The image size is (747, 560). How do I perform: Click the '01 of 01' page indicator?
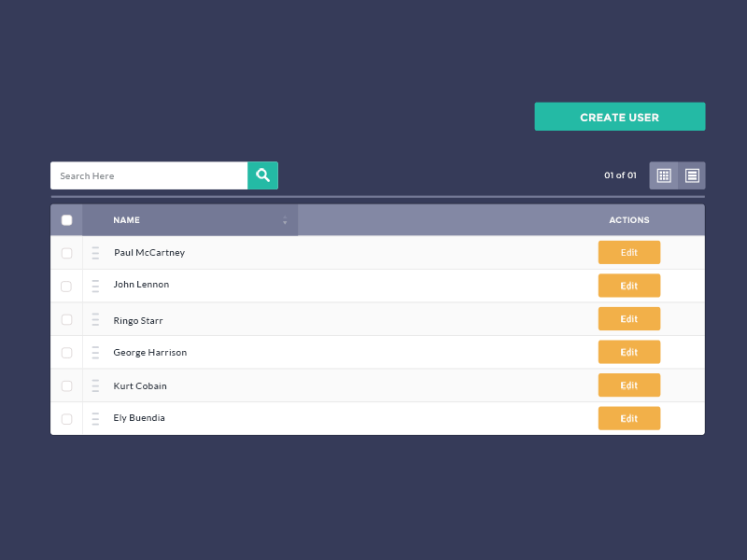(620, 175)
